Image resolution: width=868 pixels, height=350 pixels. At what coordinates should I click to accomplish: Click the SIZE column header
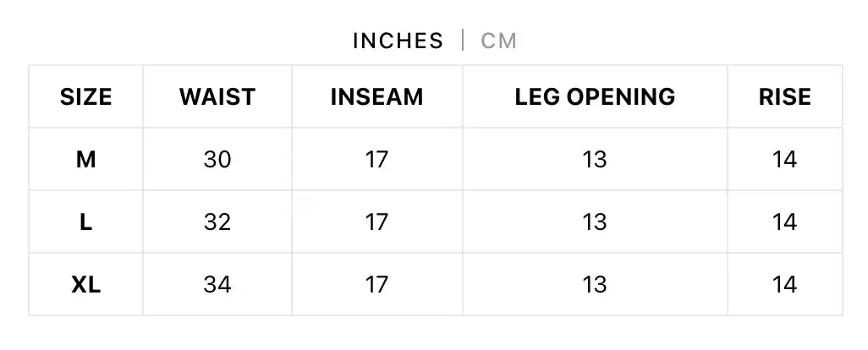pos(85,96)
